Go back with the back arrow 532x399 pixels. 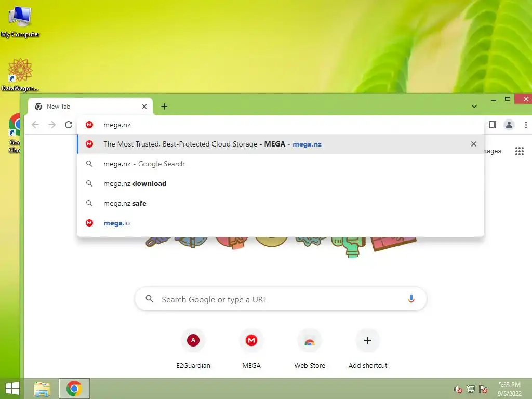[x=35, y=125]
